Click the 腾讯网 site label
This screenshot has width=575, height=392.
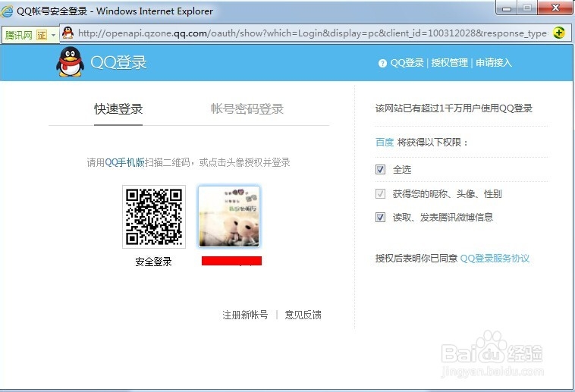pyautogui.click(x=19, y=35)
